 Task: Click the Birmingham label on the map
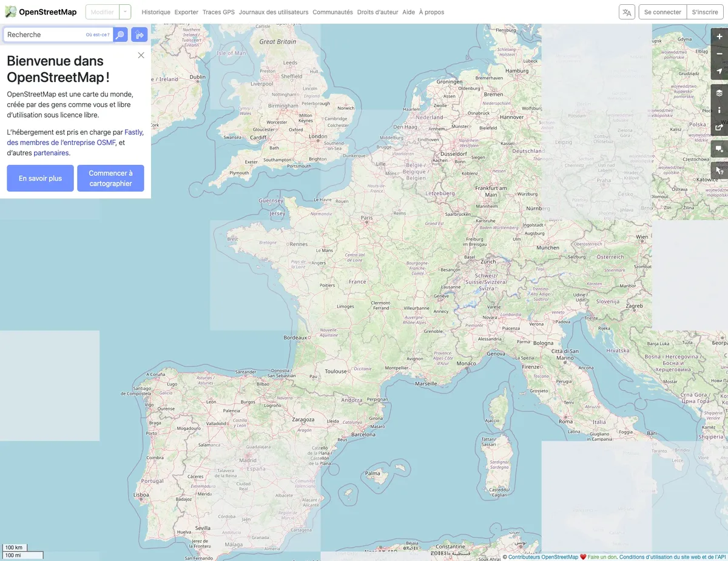(283, 106)
